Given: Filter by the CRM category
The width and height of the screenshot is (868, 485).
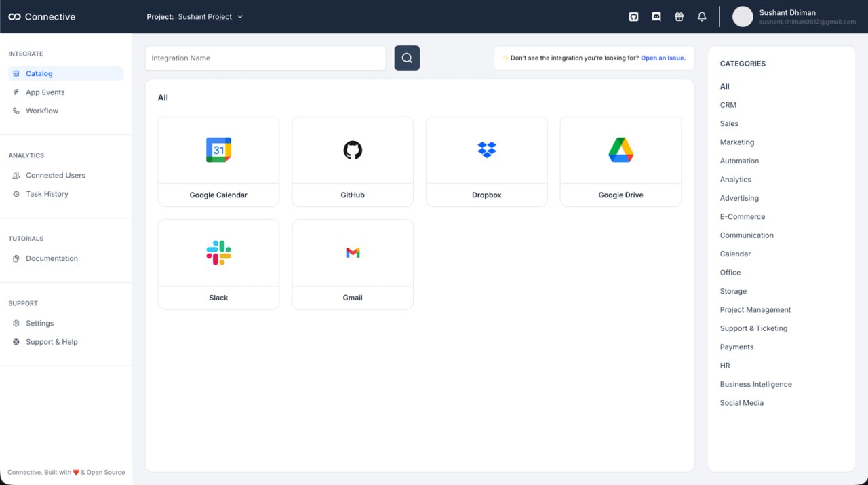Looking at the screenshot, I should pyautogui.click(x=728, y=105).
